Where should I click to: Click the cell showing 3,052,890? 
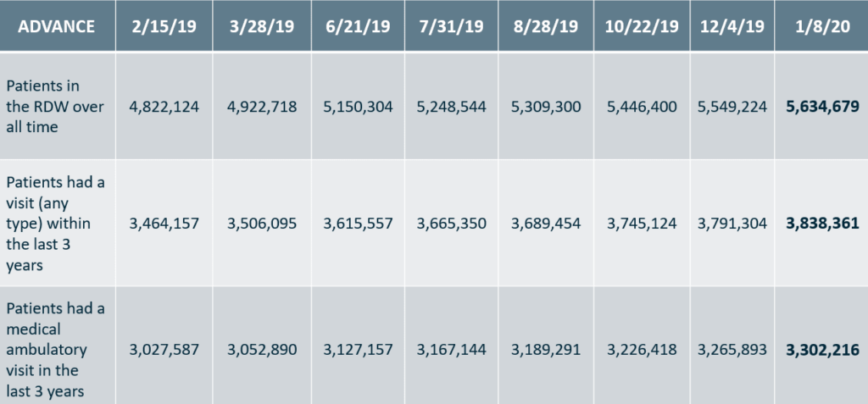[260, 349]
